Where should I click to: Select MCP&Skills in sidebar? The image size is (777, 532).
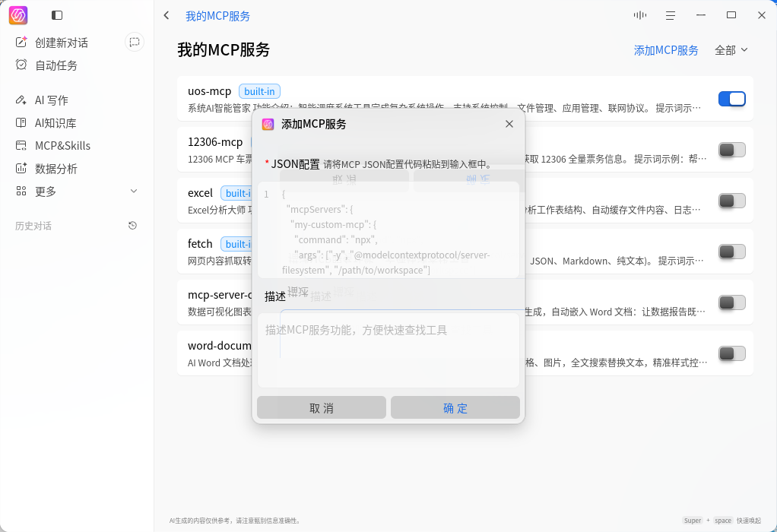tap(62, 146)
